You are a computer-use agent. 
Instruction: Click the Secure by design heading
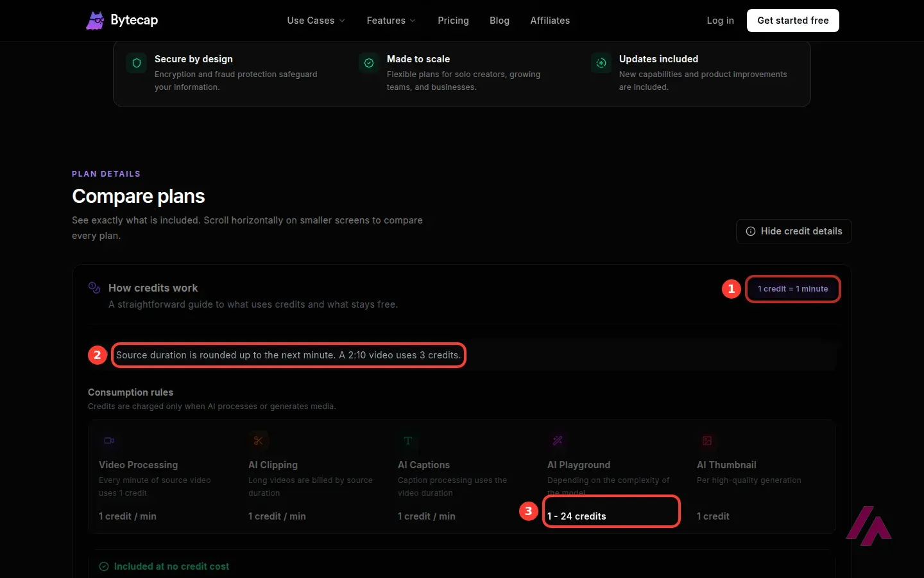(194, 59)
